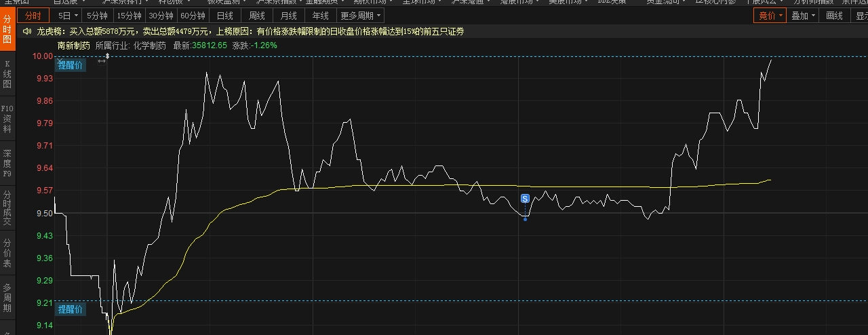Select the 分时 period tab
868x335 pixels.
(x=33, y=15)
